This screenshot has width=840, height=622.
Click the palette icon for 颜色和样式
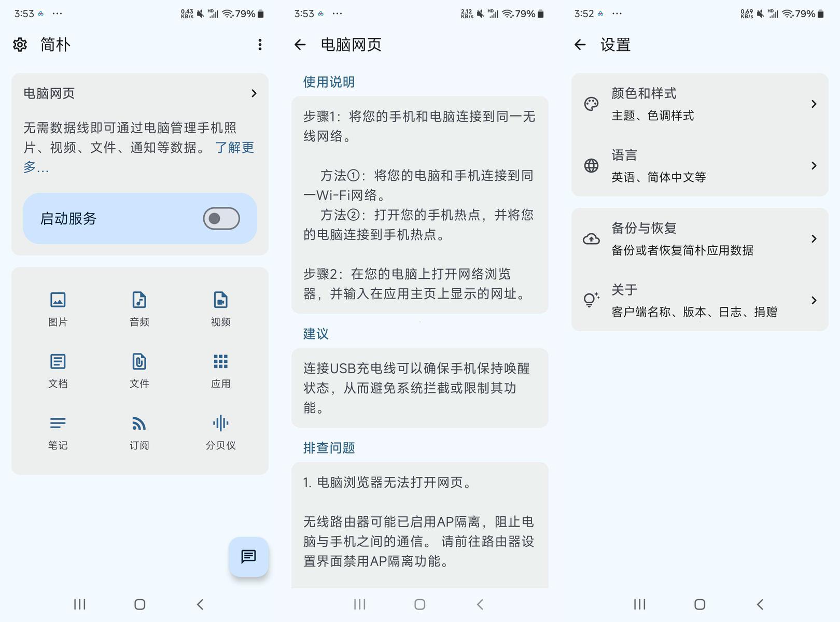coord(591,104)
